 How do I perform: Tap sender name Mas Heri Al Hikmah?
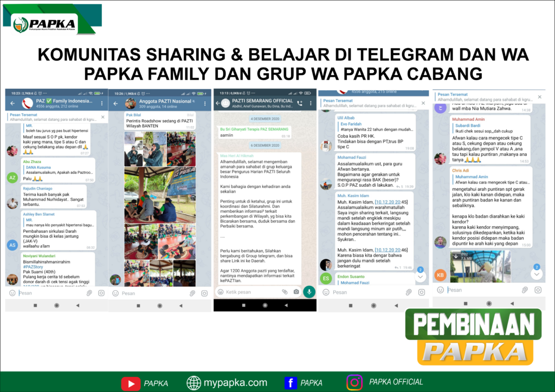(x=237, y=155)
